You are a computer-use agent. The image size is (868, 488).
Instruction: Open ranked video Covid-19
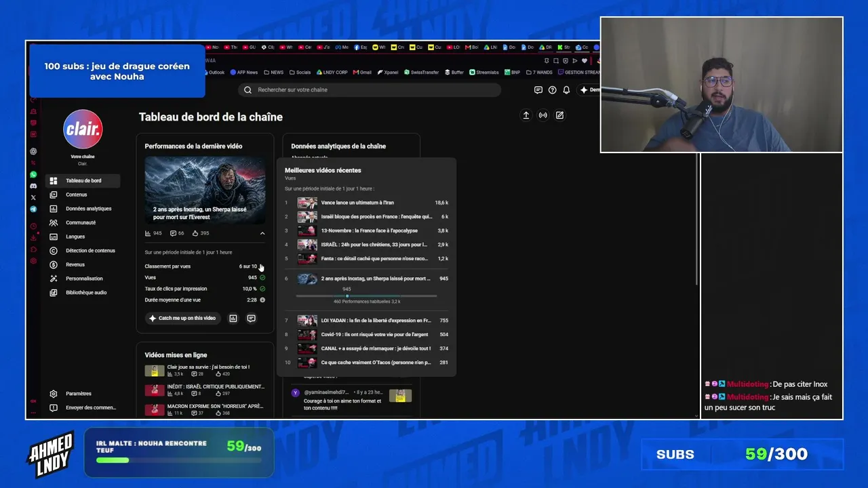coord(366,334)
